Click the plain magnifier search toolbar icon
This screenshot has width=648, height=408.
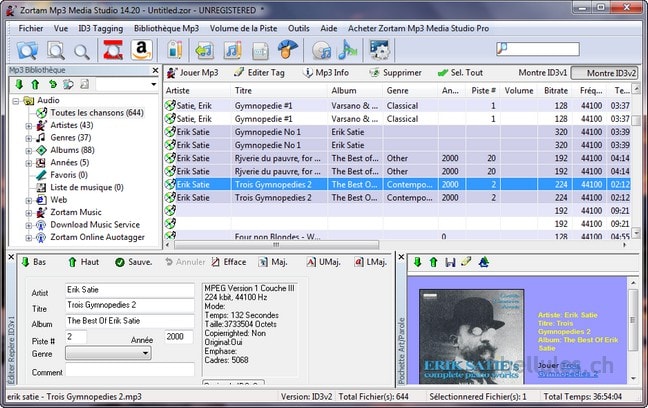81,51
